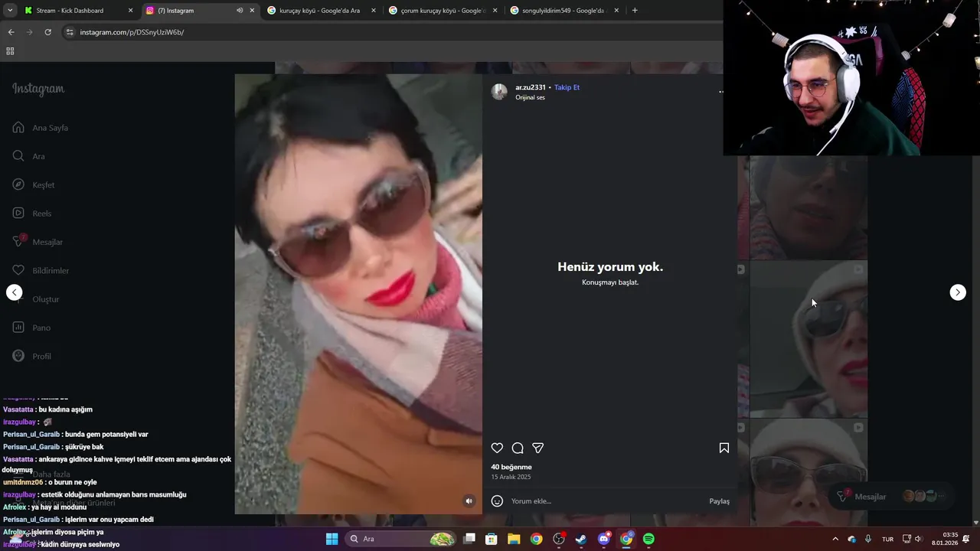Screen dimensions: 980x551
Task: Click the 15 Aralık 2025 date
Action: pyautogui.click(x=511, y=477)
